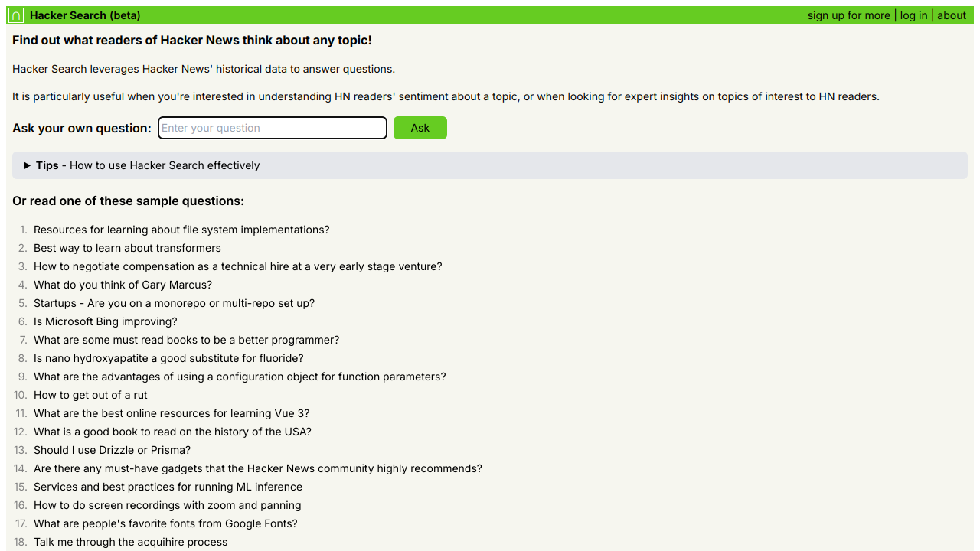Open screen recordings with zoom and panning
This screenshot has height=551, width=980.
(x=167, y=505)
